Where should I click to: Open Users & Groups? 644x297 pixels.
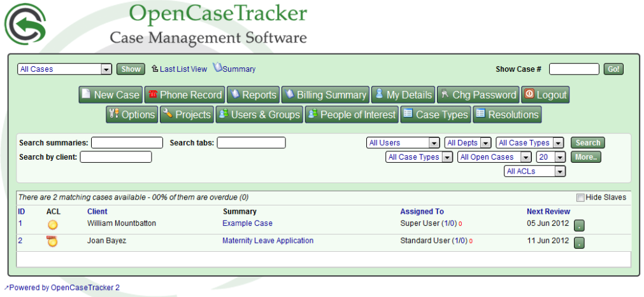259,114
